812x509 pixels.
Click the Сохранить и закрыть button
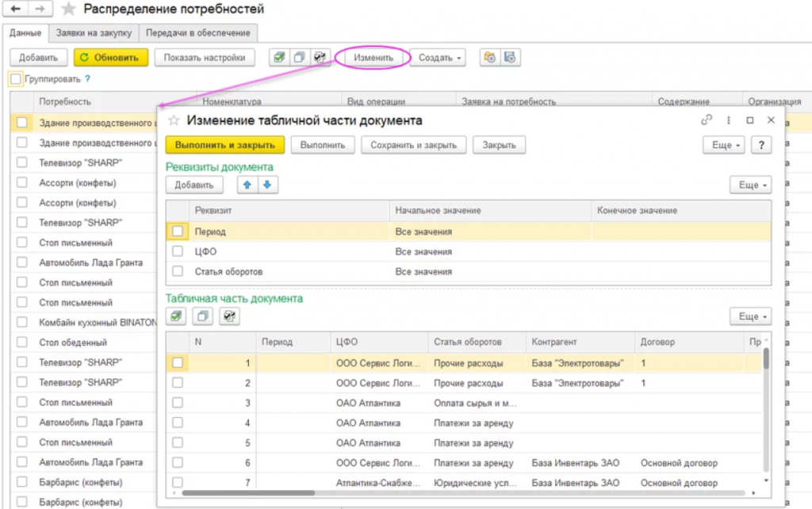tap(413, 145)
